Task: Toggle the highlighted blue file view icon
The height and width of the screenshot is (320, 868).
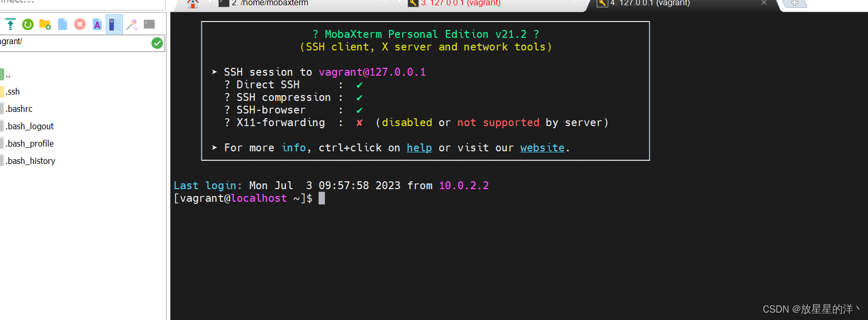Action: (x=114, y=24)
